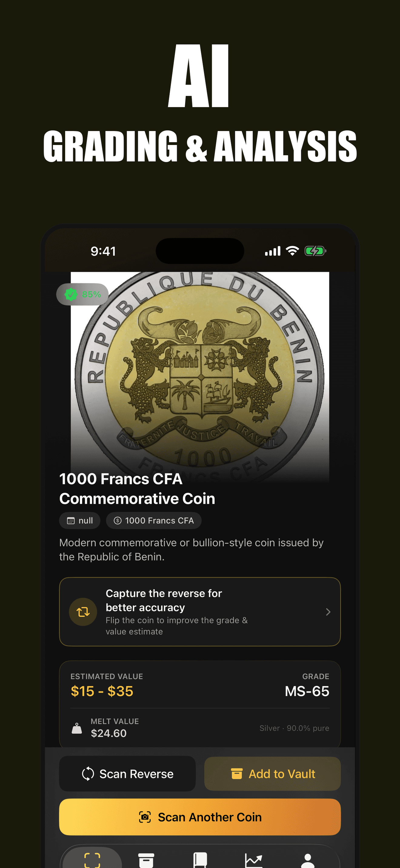This screenshot has width=400, height=868.
Task: Tap the Wi-Fi status icon
Action: [292, 251]
